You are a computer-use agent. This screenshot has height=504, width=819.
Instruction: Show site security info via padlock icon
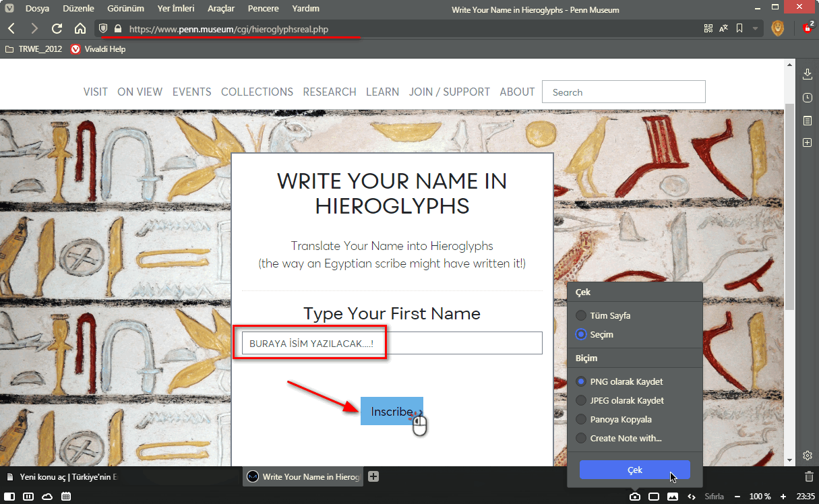[118, 29]
